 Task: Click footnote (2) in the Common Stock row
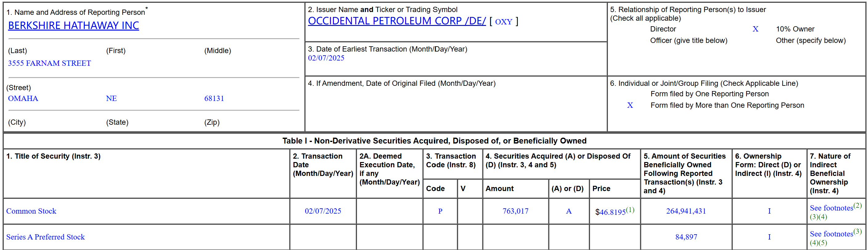coord(857,205)
